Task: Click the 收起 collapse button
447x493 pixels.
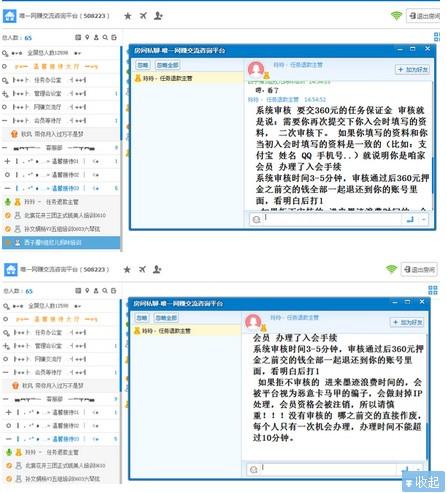Action: [x=424, y=481]
